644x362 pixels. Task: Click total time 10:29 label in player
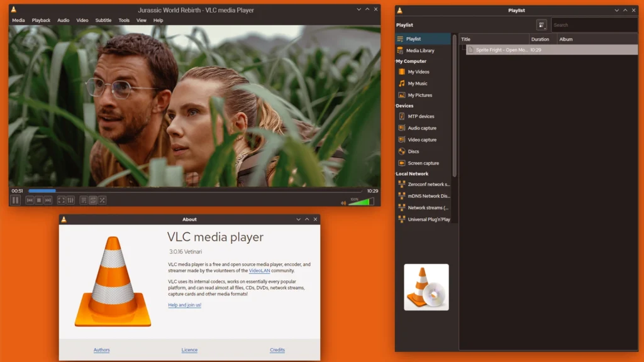click(x=372, y=191)
